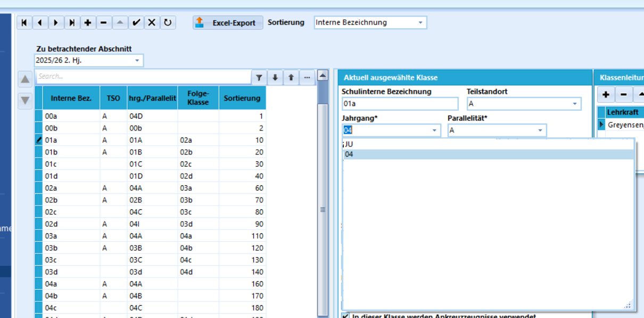Delete record with minus icon in navigator
644x318 pixels.
(x=104, y=22)
